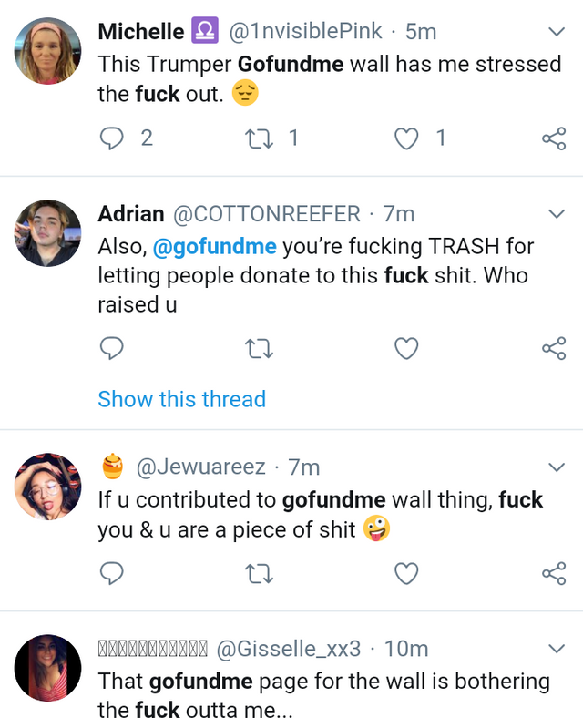This screenshot has height=728, width=583.
Task: Share Michelle's tweet
Action: tap(553, 138)
